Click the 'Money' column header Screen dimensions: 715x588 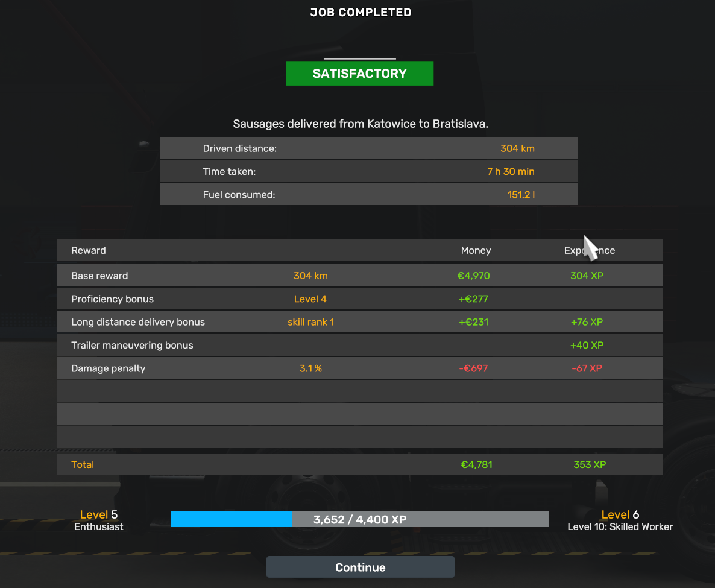pos(476,250)
